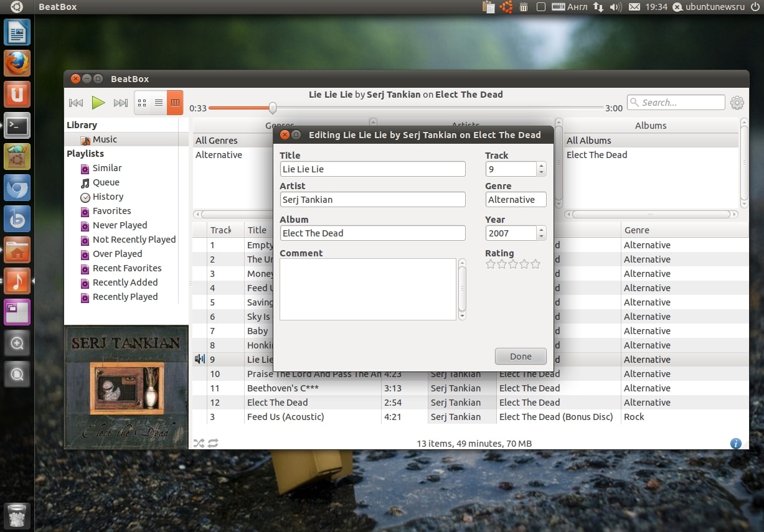764x532 pixels.
Task: Open the History playlist
Action: coord(108,197)
